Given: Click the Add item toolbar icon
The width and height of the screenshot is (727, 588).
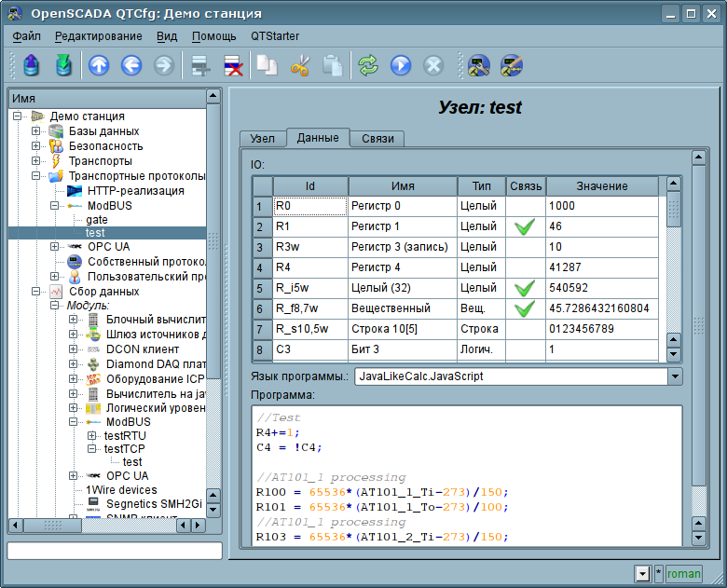Looking at the screenshot, I should [201, 65].
